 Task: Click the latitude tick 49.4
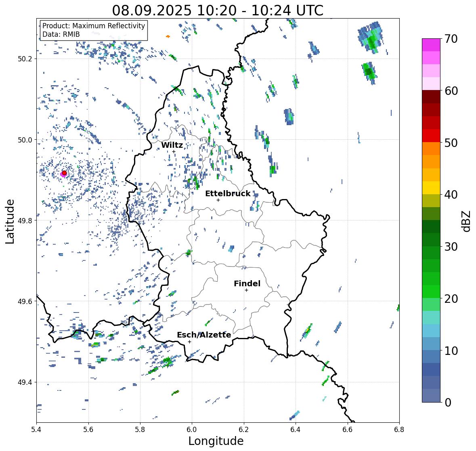click(x=25, y=382)
